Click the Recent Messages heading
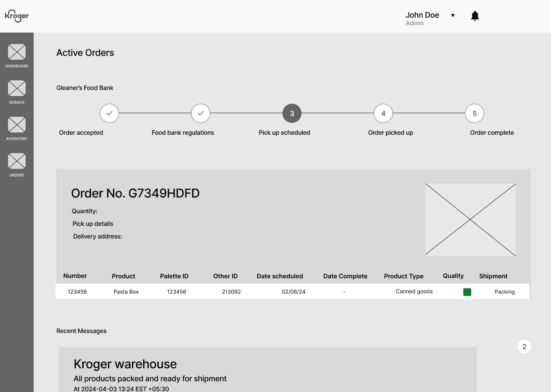The height and width of the screenshot is (392, 551). [82, 331]
